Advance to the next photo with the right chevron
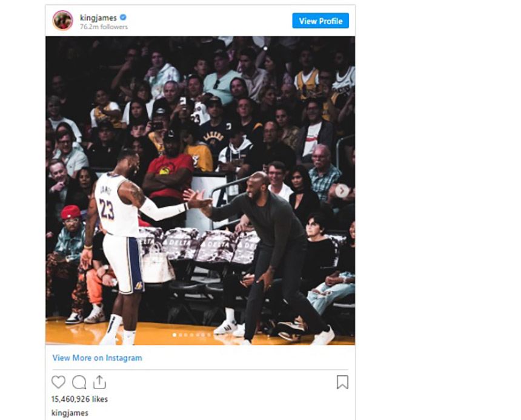 tap(342, 191)
